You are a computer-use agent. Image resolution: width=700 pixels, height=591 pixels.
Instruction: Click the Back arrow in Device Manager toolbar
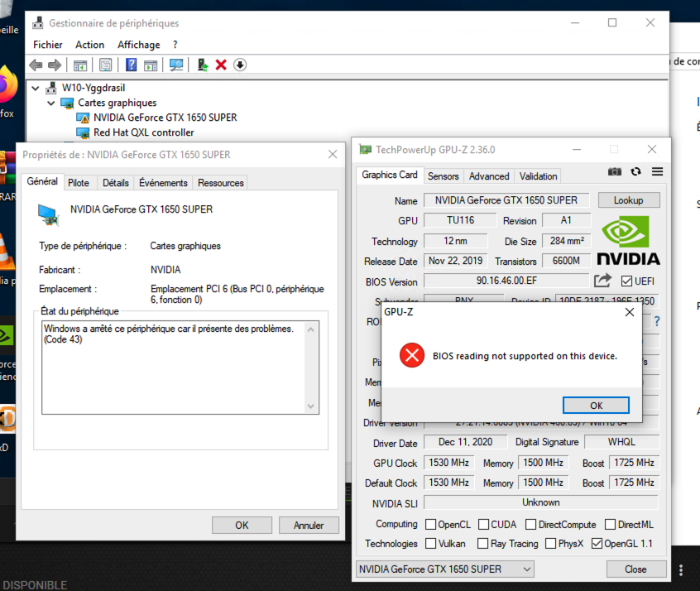(36, 65)
